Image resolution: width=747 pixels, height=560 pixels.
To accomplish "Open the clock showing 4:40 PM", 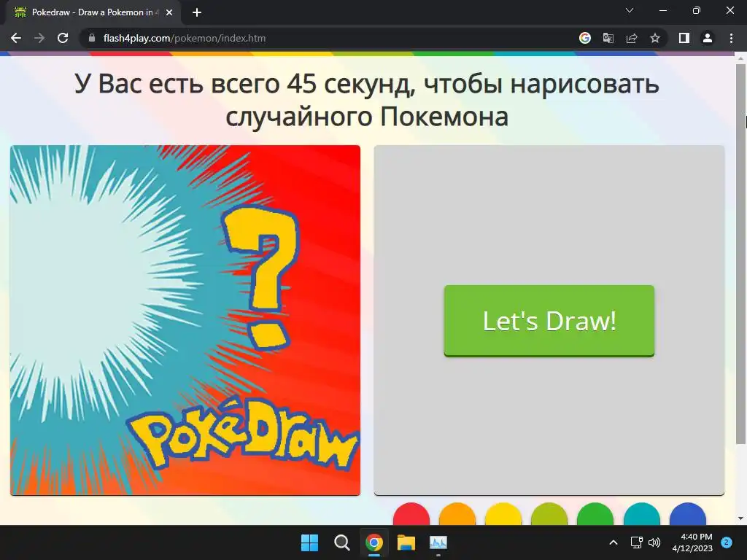I will (x=692, y=542).
